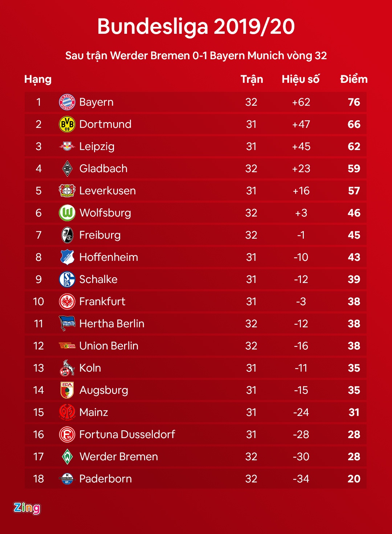Viewport: 392px width, 534px height.
Task: Click the Trận column header
Action: [252, 79]
